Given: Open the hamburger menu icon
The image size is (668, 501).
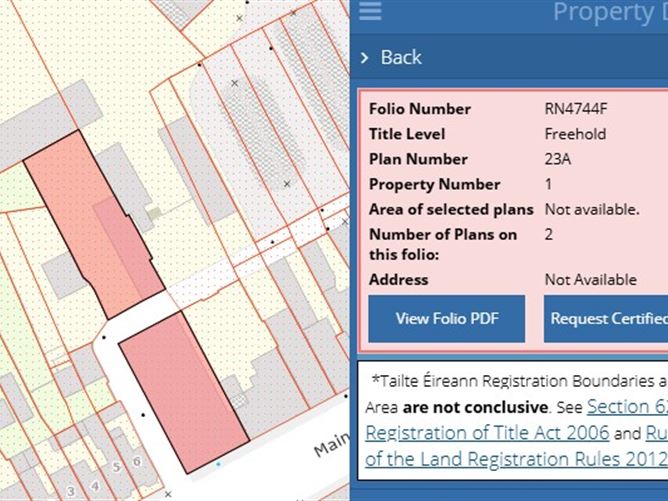Looking at the screenshot, I should 370,11.
